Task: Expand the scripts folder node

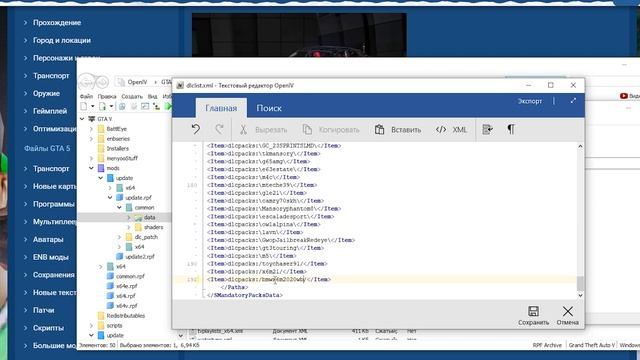Action: click(91, 325)
